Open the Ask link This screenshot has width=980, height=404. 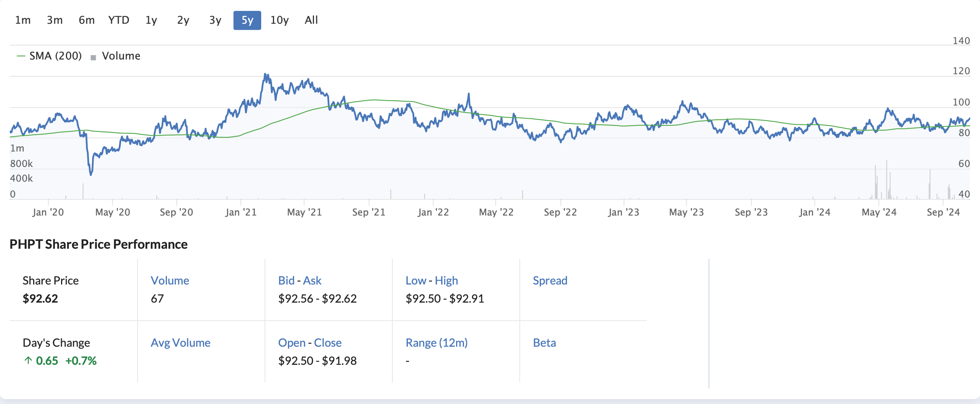312,280
